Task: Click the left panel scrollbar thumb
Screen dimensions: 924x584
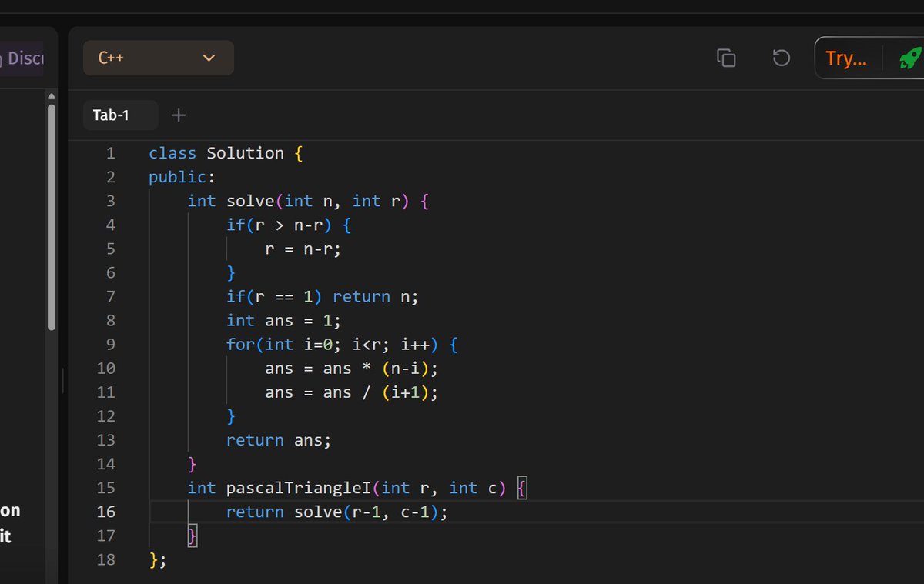Action: pyautogui.click(x=52, y=217)
